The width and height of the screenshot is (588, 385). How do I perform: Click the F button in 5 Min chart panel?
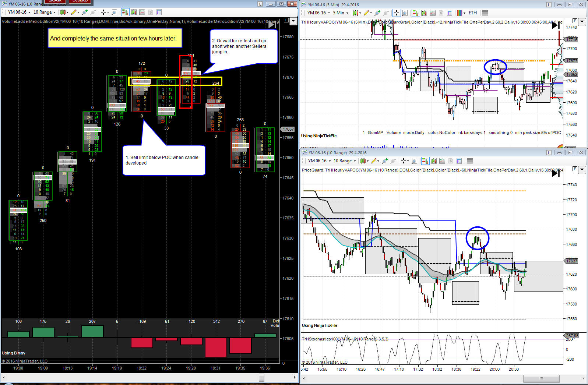pos(575,21)
